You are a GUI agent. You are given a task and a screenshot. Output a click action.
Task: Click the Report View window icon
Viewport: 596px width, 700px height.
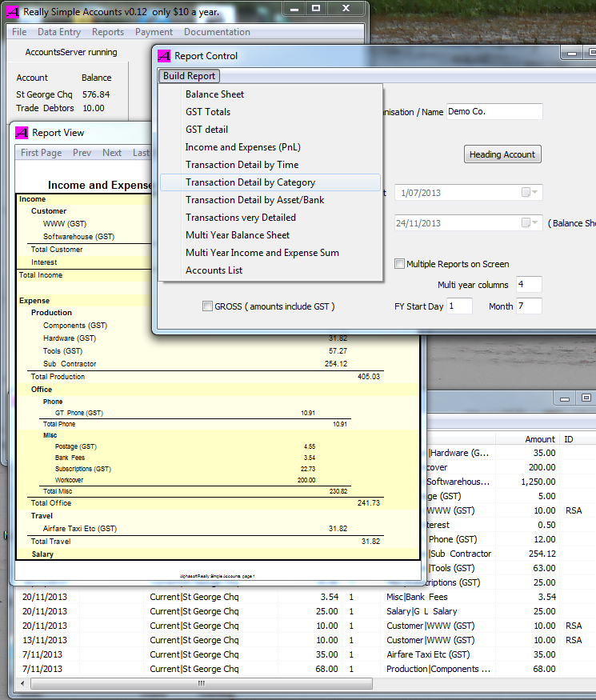click(x=22, y=133)
